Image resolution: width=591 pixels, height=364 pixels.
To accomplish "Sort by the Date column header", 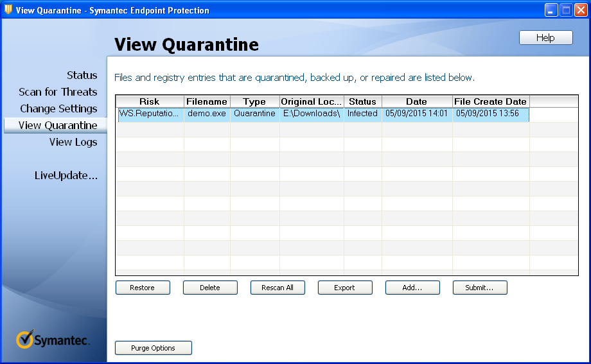I will click(x=417, y=101).
